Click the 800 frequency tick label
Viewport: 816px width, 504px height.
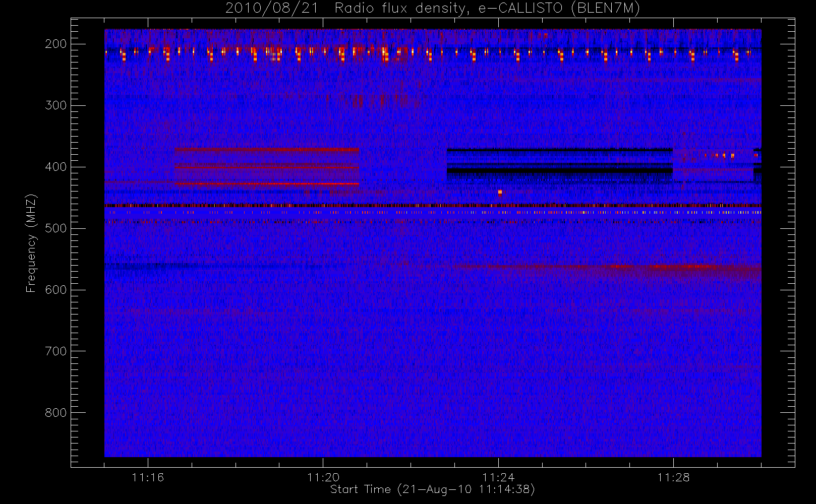56,413
